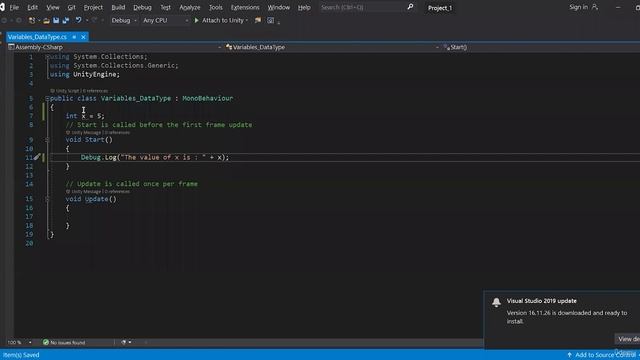The height and width of the screenshot is (360, 640).
Task: Open the View menu
Action: click(x=53, y=7)
